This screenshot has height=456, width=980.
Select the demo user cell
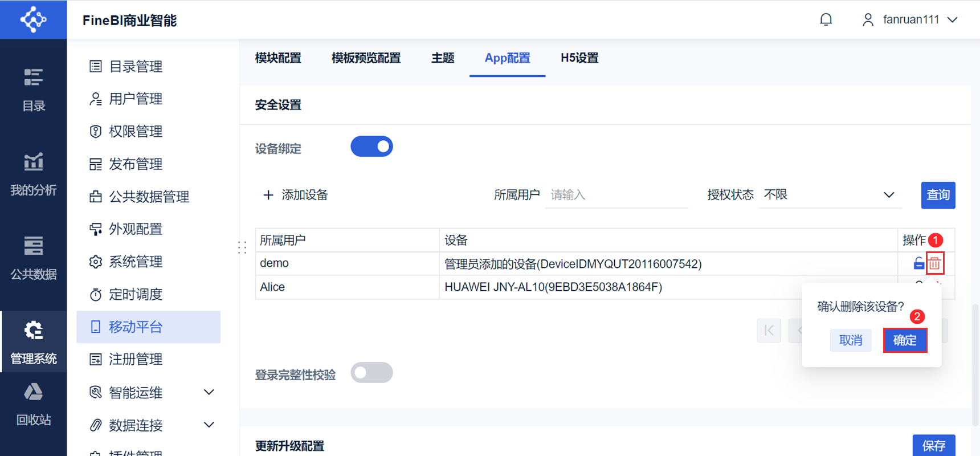click(348, 263)
